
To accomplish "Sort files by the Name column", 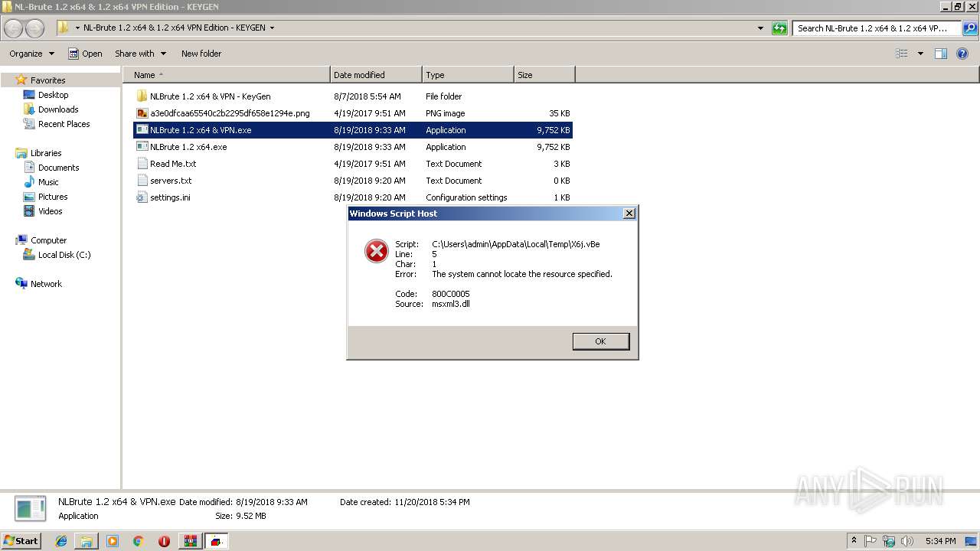I will pos(227,75).
